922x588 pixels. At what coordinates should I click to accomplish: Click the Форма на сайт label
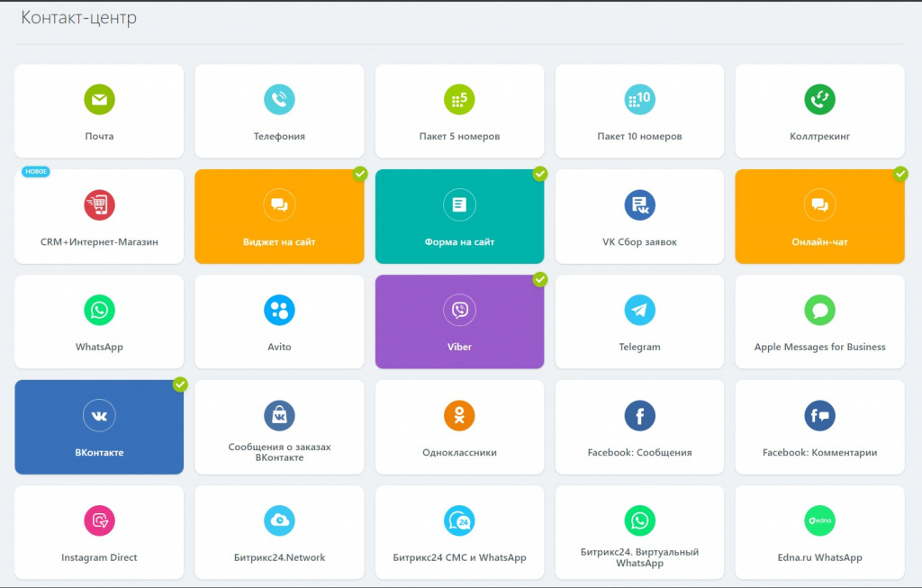point(459,241)
